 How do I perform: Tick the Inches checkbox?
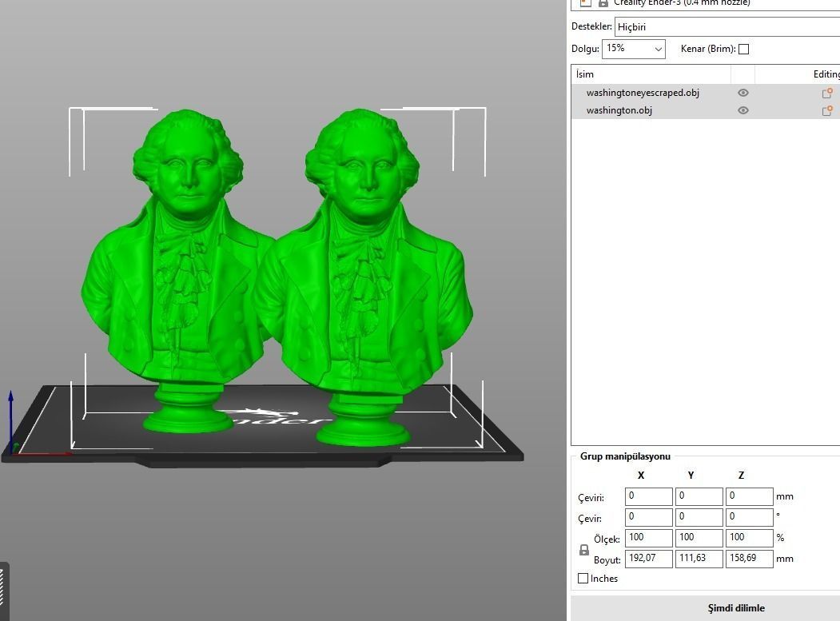pos(583,579)
